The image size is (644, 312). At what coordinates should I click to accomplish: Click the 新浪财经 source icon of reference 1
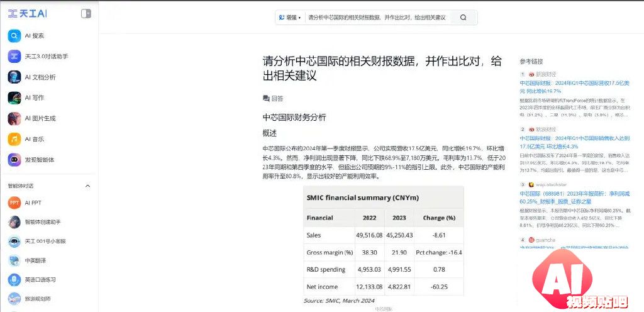(x=531, y=74)
